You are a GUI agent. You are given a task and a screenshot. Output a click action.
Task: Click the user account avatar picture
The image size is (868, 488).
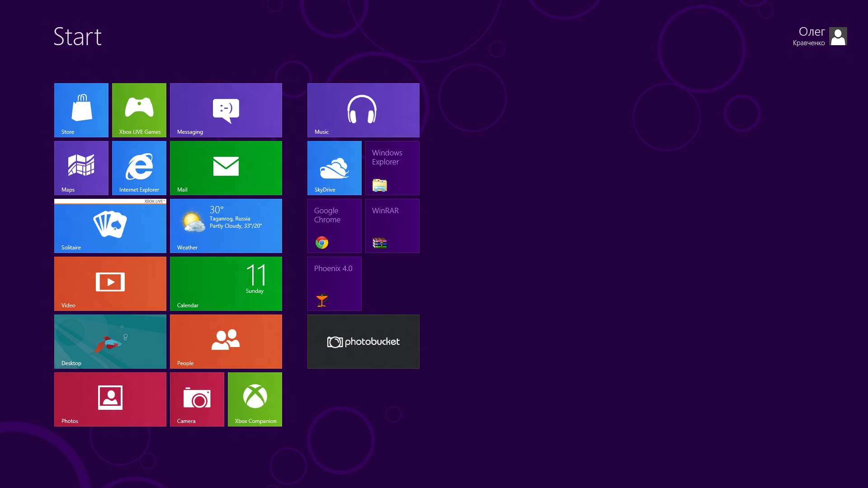point(838,36)
